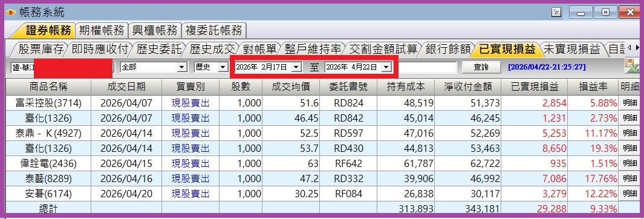Click the 總計 total row label

point(48,209)
